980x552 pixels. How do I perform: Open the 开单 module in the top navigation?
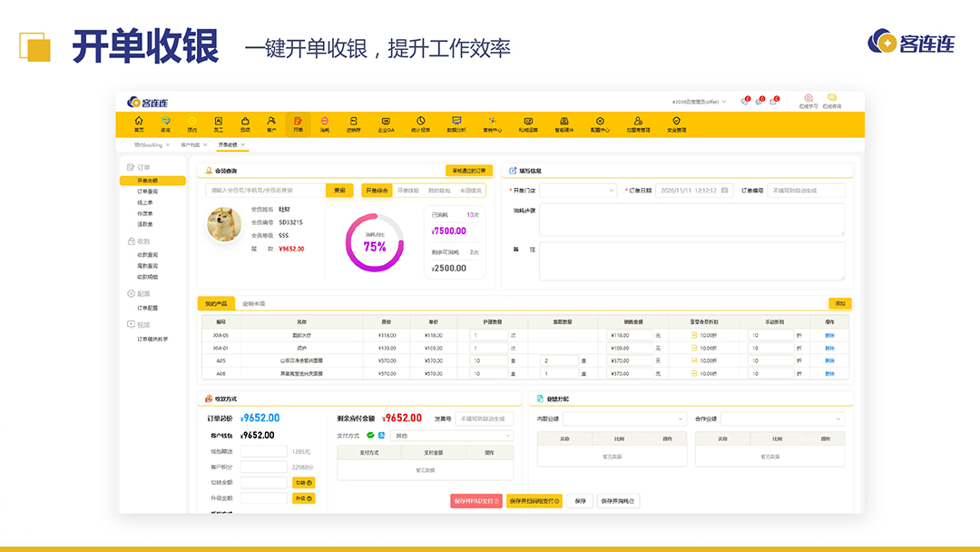(296, 124)
